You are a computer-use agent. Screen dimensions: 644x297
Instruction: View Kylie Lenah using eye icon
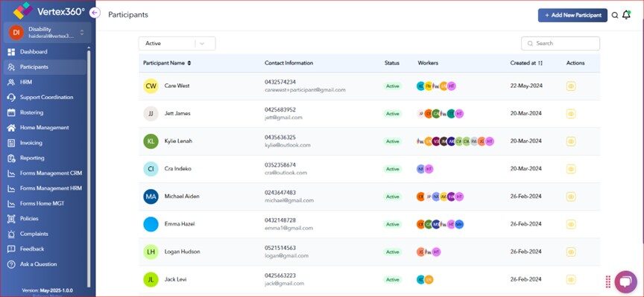coord(571,141)
